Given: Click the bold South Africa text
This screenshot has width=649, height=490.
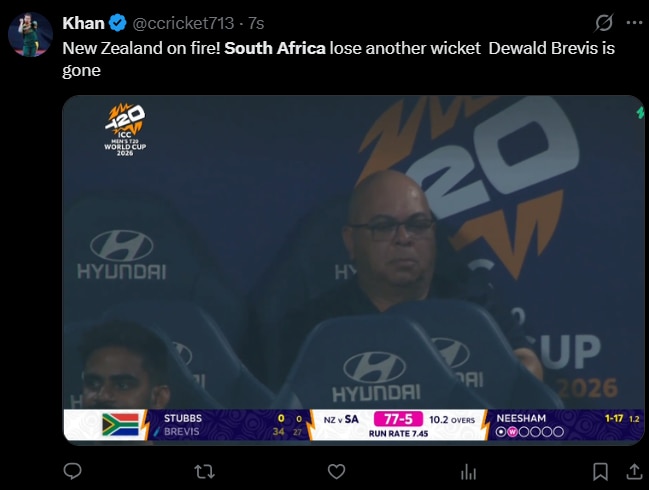Looking at the screenshot, I should (275, 48).
